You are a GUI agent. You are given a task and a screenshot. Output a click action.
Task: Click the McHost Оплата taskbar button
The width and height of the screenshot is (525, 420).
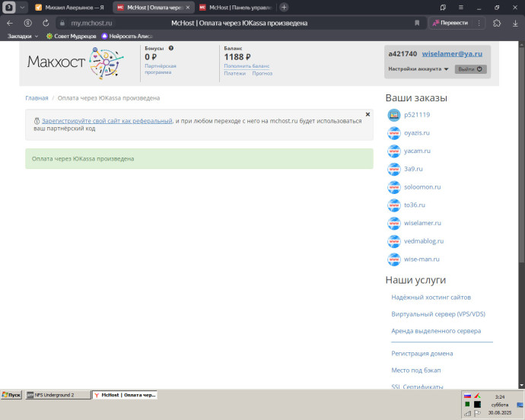tap(125, 395)
